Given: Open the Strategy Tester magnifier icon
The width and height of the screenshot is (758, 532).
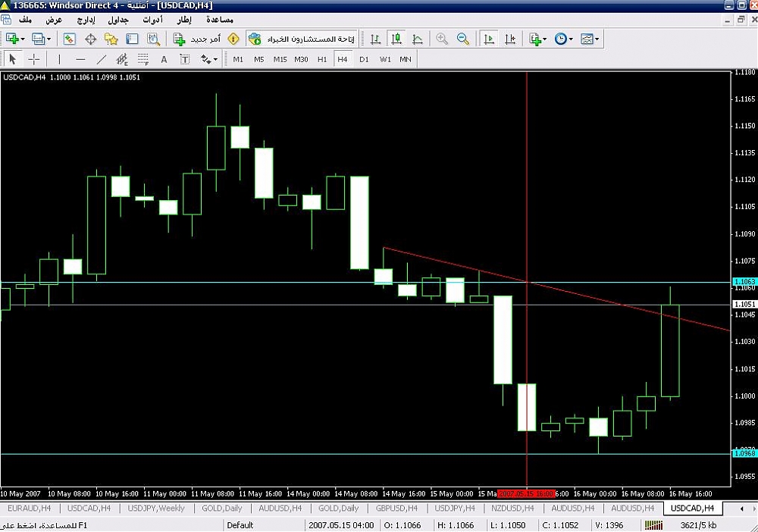Looking at the screenshot, I should click(x=153, y=39).
